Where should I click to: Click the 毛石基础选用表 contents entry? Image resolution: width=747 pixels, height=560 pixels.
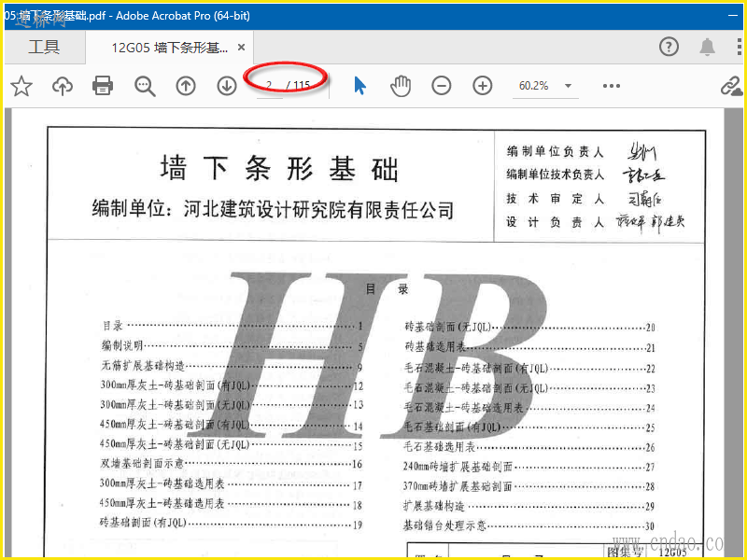point(529,447)
